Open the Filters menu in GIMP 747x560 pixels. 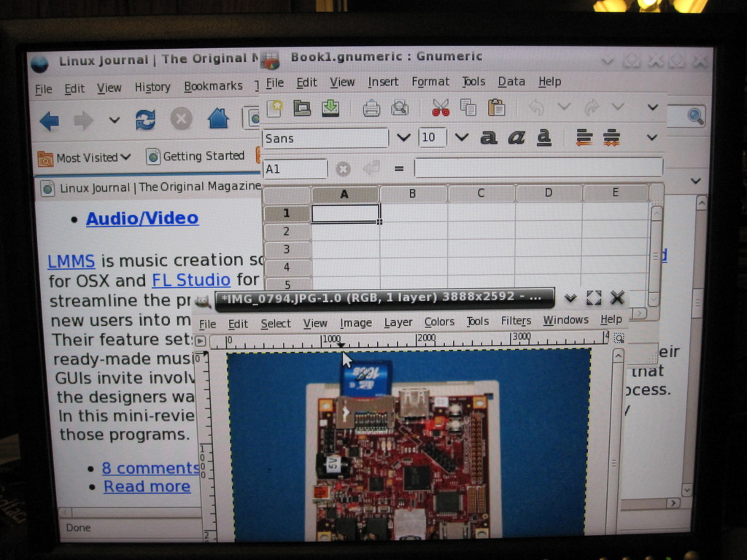point(516,321)
